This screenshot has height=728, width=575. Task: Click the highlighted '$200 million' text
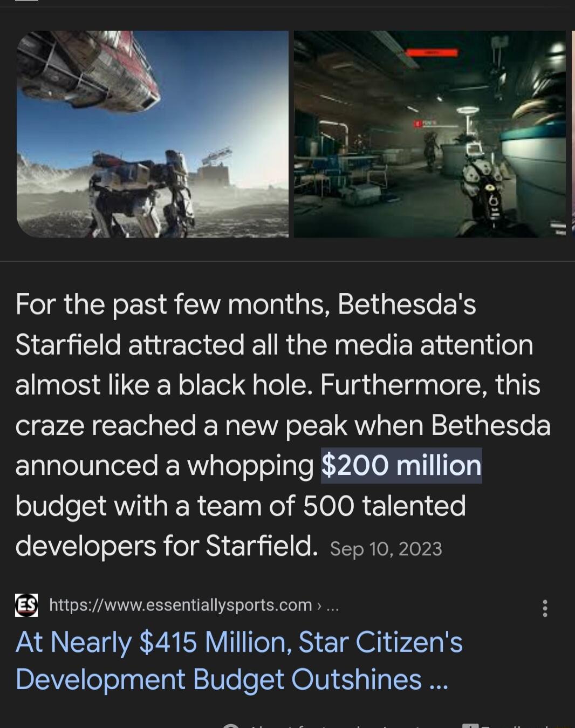(401, 465)
